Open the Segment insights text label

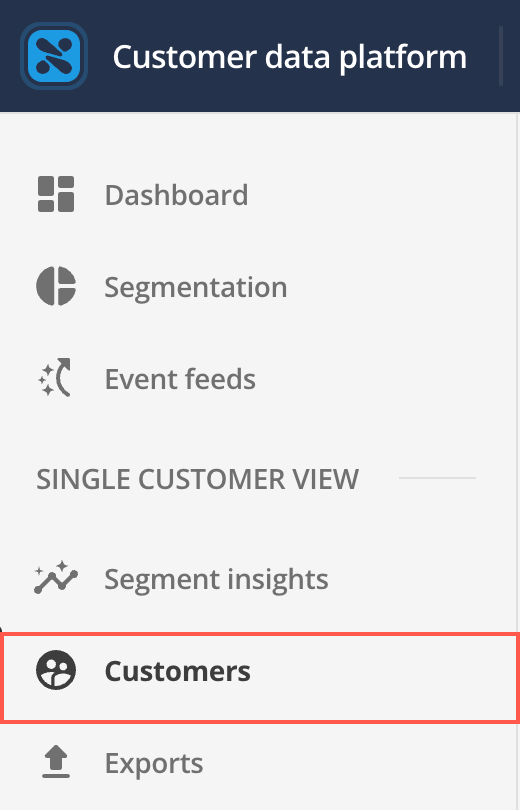point(216,579)
